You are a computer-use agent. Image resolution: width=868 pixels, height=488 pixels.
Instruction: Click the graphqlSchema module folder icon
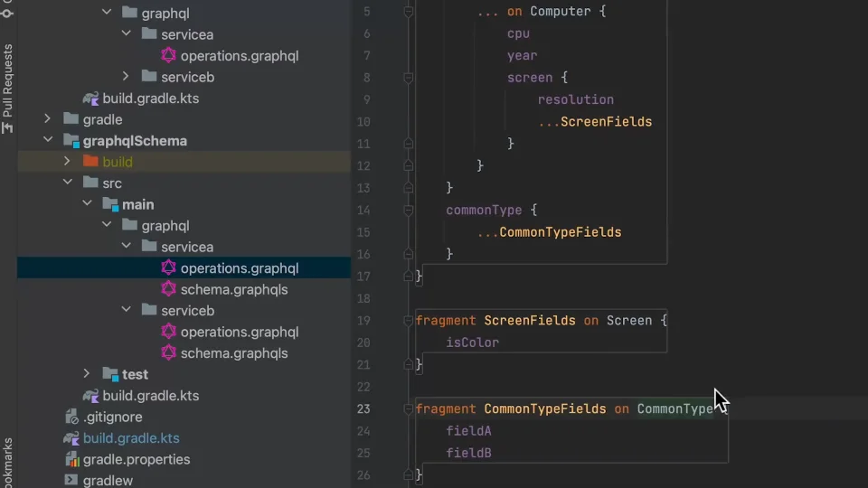pyautogui.click(x=71, y=141)
